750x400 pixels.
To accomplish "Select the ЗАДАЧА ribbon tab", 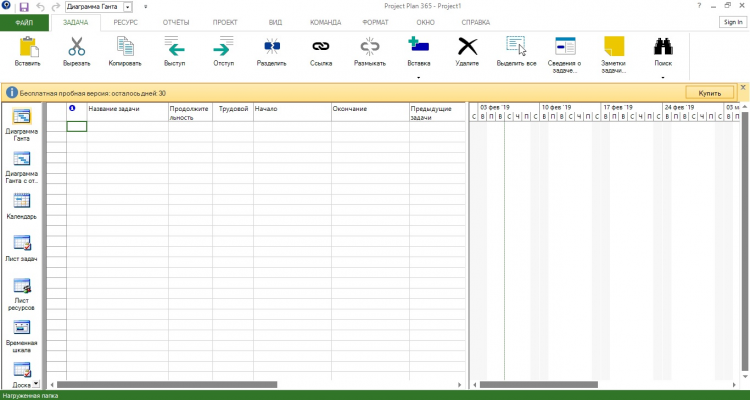I will pyautogui.click(x=76, y=22).
